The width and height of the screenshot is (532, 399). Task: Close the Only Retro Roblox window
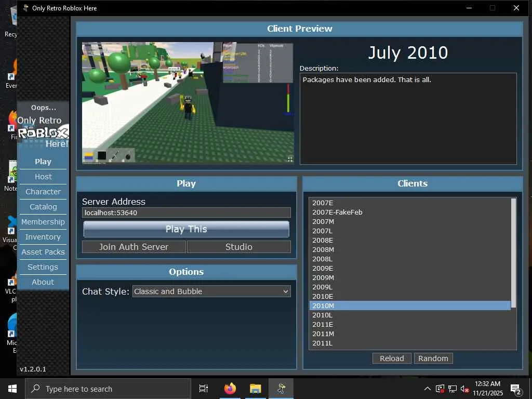pyautogui.click(x=516, y=8)
